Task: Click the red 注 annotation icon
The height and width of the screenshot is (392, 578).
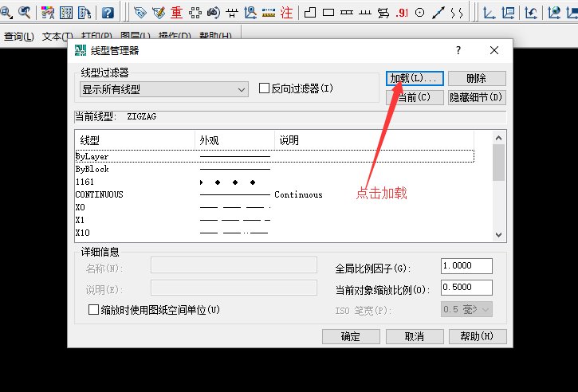Action: point(286,13)
